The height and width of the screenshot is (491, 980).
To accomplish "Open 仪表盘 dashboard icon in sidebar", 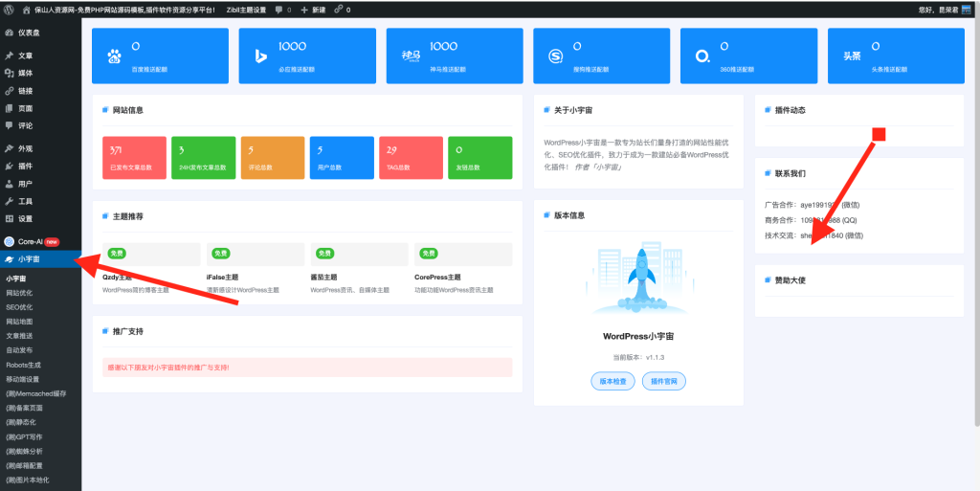I will [x=10, y=33].
